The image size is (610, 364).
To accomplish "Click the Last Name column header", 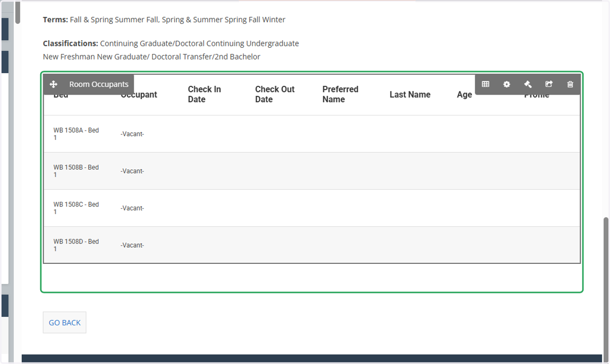I will (x=410, y=95).
